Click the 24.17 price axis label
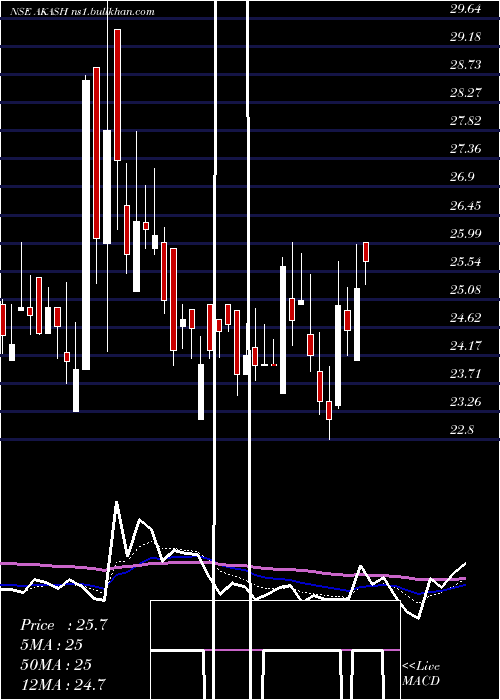 tap(465, 345)
